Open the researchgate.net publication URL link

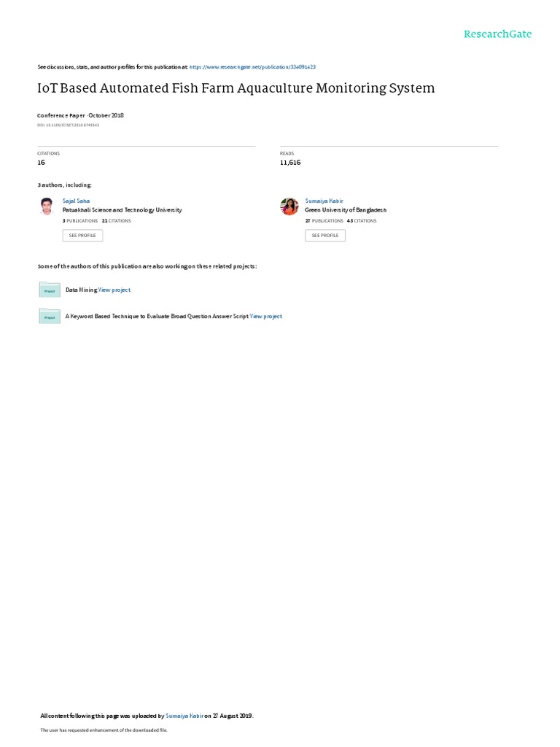click(x=252, y=67)
